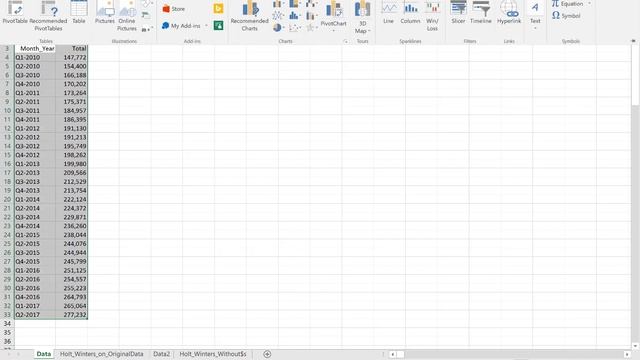Insert a Line sparkline
The width and height of the screenshot is (640, 360).
tap(388, 13)
